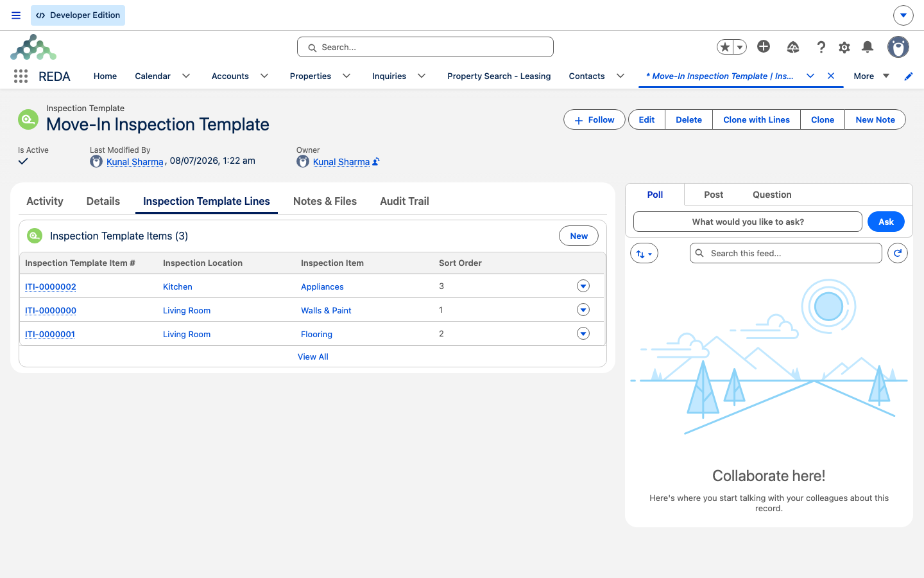Open the feed sort dropdown
The width and height of the screenshot is (924, 578).
pyautogui.click(x=644, y=254)
